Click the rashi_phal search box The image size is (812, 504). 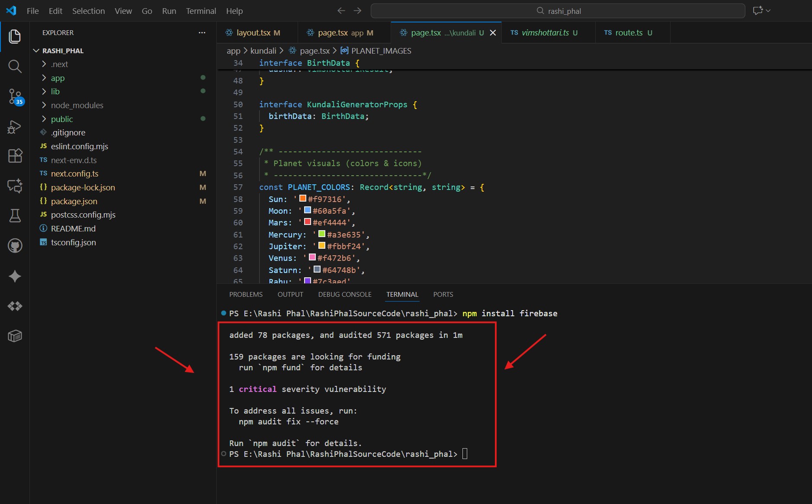(x=558, y=11)
